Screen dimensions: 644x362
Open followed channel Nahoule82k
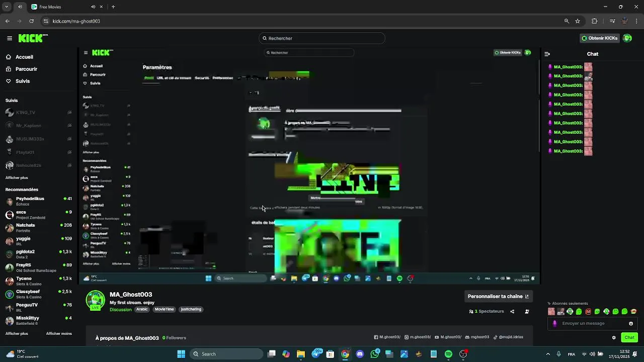pos(38,165)
